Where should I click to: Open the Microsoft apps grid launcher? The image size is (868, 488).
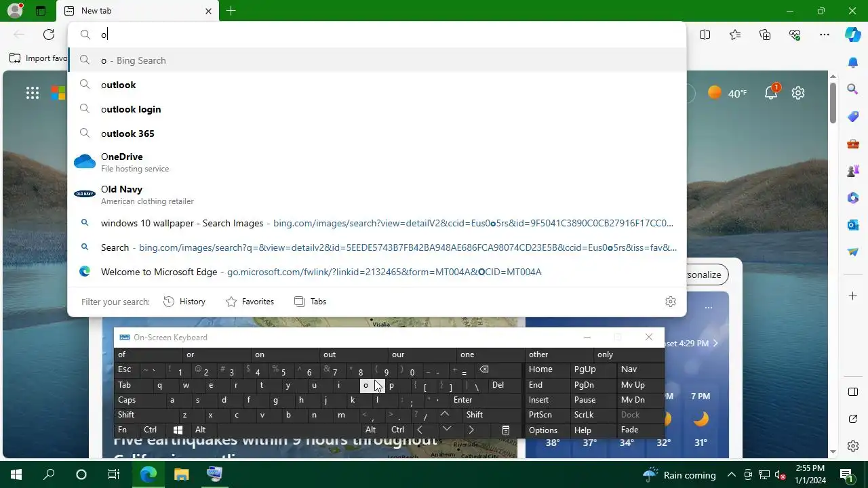coord(33,93)
